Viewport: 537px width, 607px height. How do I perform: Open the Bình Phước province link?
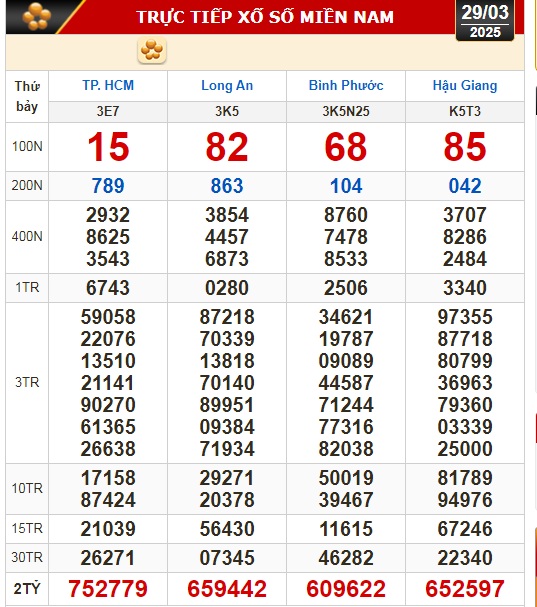click(x=346, y=85)
